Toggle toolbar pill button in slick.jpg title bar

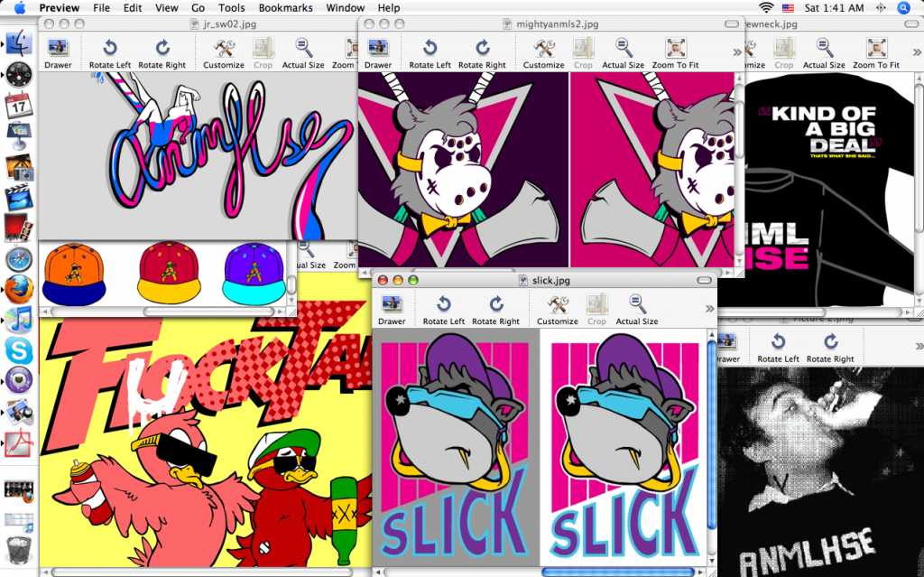point(704,280)
